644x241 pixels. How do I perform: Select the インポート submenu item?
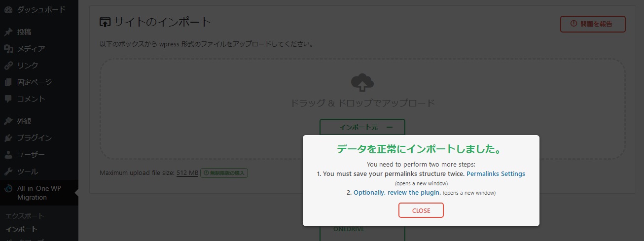[x=21, y=229]
